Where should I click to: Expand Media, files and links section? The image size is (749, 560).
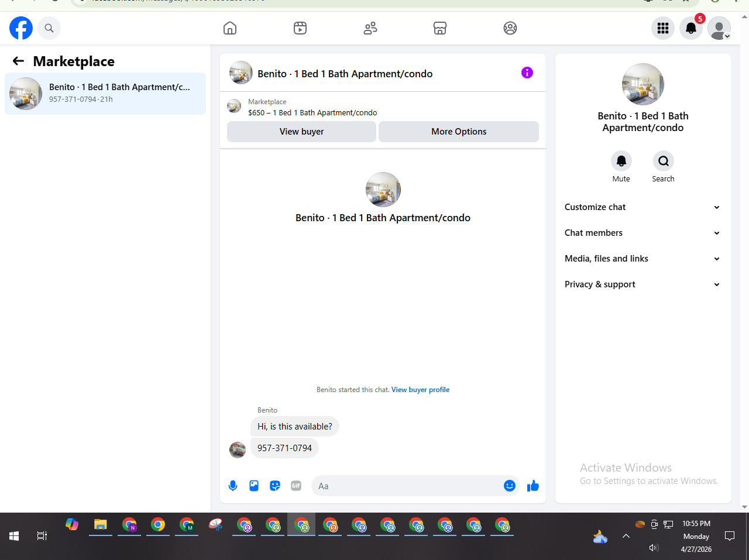pos(643,259)
